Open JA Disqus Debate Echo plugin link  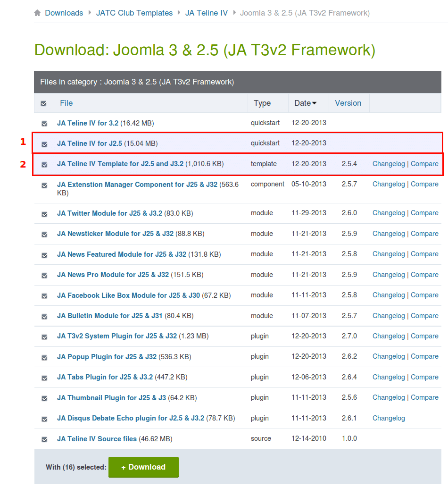(x=131, y=418)
